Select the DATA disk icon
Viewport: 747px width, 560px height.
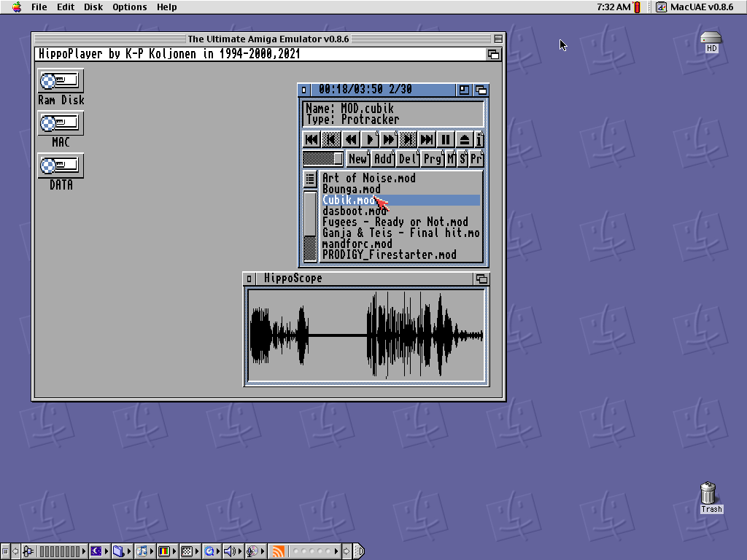pos(61,171)
